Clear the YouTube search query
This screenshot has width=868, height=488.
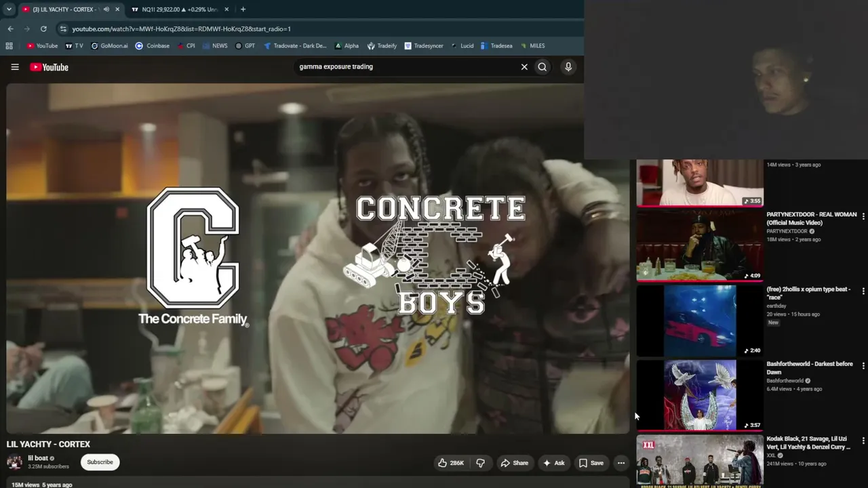pos(524,66)
